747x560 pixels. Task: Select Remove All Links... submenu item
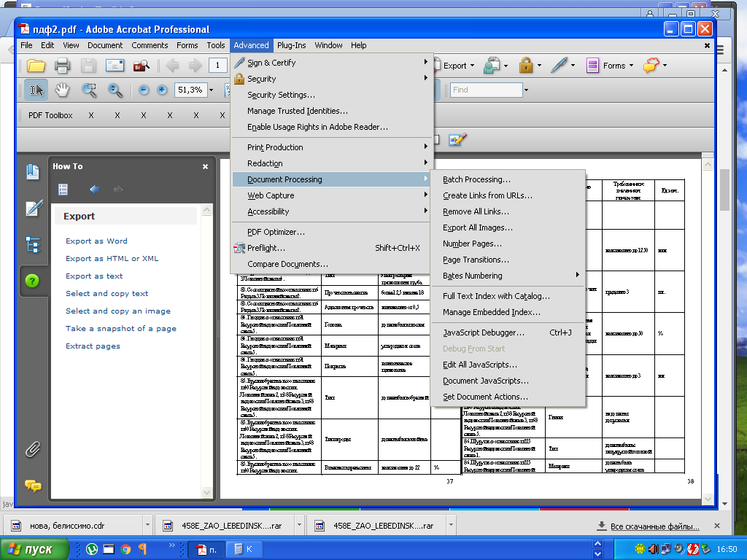[x=508, y=211]
